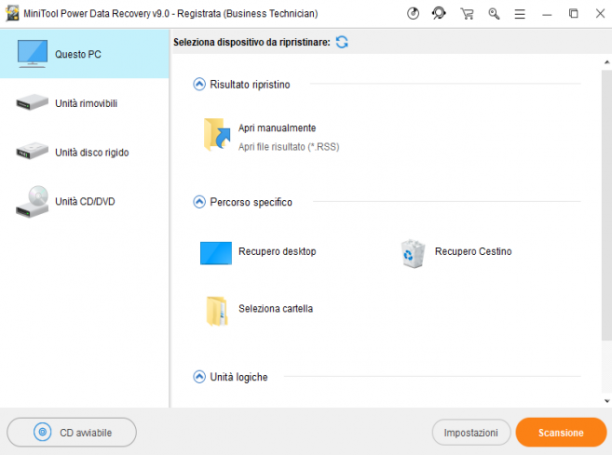612x455 pixels.
Task: Open the key registration icon
Action: [x=494, y=14]
